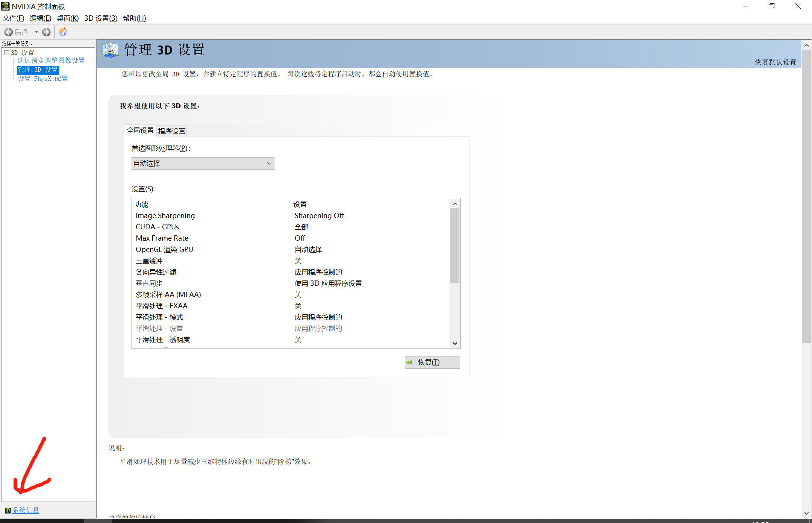Select 三重缓冲 row

click(x=291, y=261)
